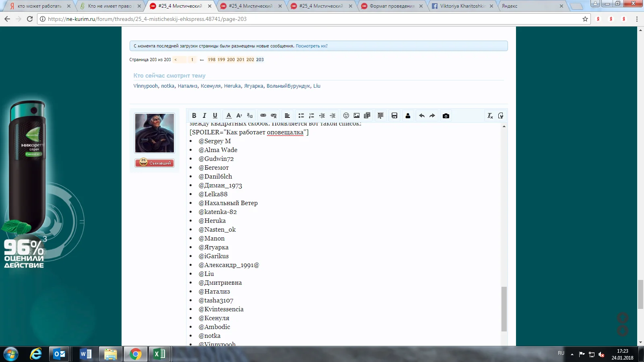644x362 pixels.
Task: Insert an unordered bullet list
Action: coord(301,116)
